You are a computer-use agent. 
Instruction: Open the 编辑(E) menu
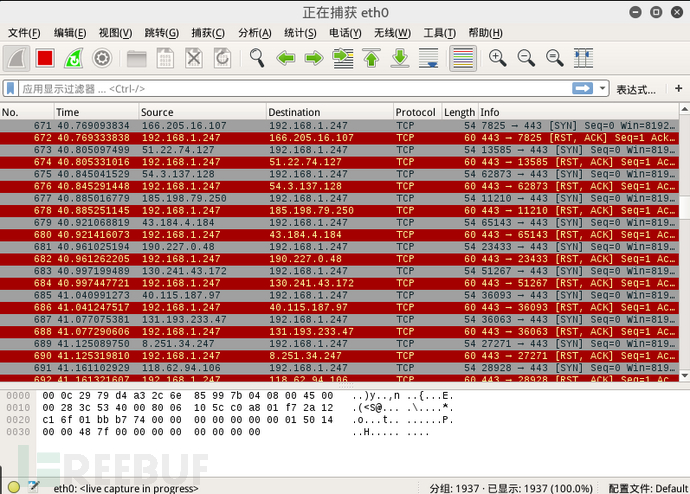pos(70,33)
